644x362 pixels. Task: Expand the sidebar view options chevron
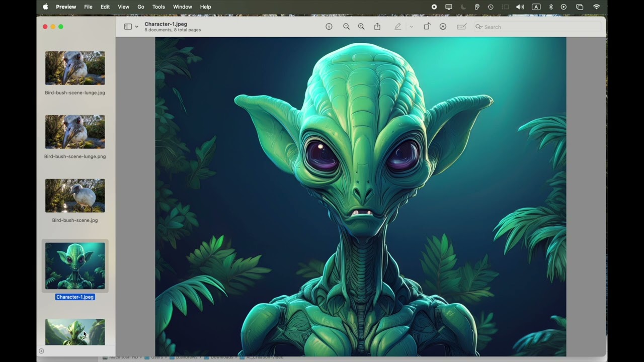[136, 27]
